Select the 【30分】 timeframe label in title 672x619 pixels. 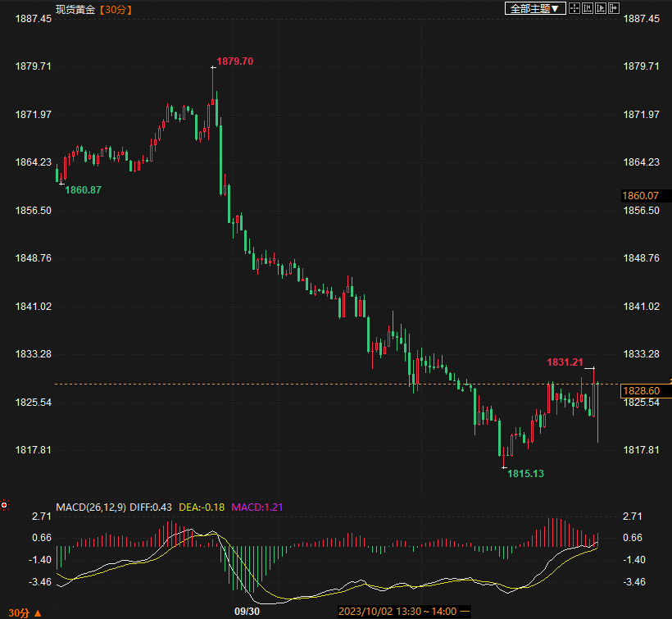pyautogui.click(x=116, y=10)
